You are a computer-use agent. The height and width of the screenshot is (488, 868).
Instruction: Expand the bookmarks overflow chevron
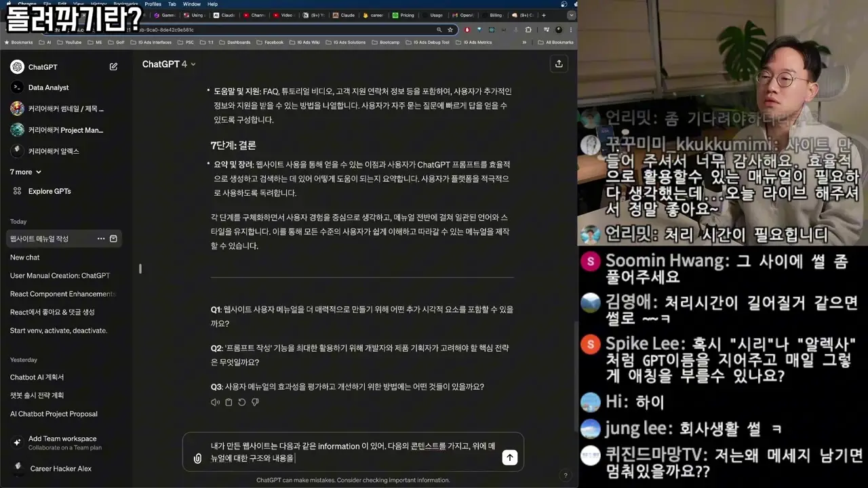point(524,42)
